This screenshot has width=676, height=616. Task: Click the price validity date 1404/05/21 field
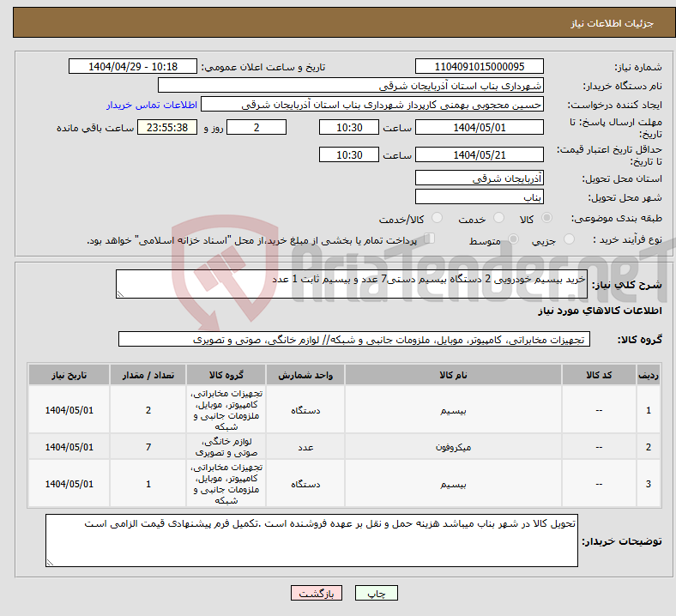tap(479, 154)
